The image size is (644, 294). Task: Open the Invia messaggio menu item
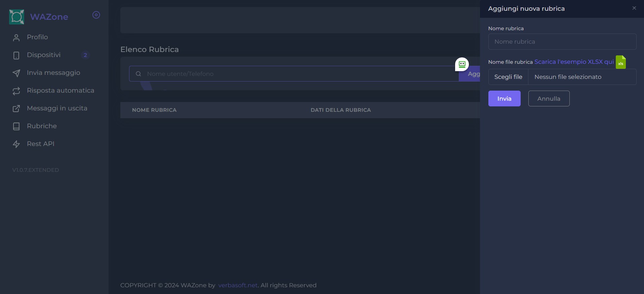coord(54,73)
